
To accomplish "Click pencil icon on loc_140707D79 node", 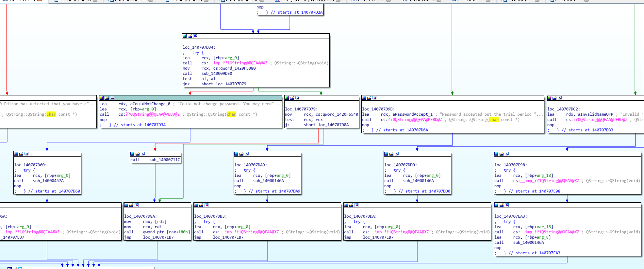I will [292, 98].
